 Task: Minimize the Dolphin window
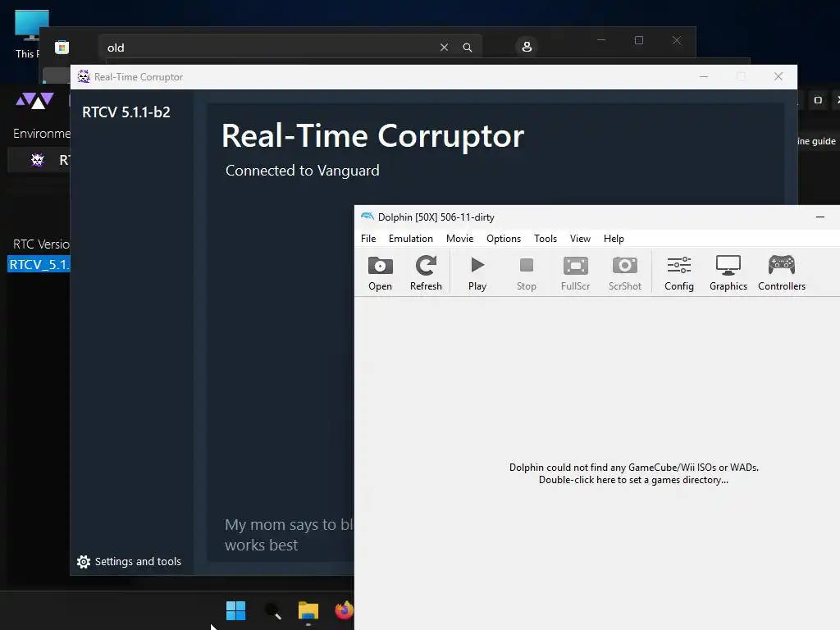[x=820, y=217]
